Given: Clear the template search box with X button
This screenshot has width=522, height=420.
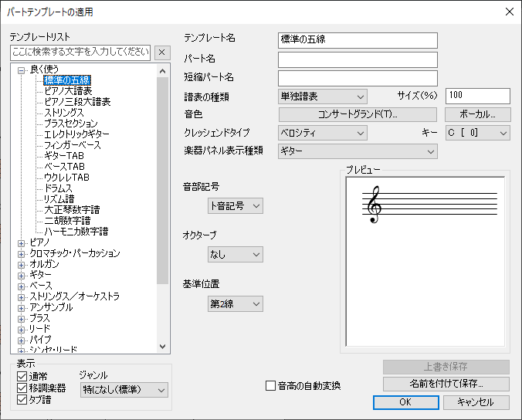Looking at the screenshot, I should pos(162,52).
